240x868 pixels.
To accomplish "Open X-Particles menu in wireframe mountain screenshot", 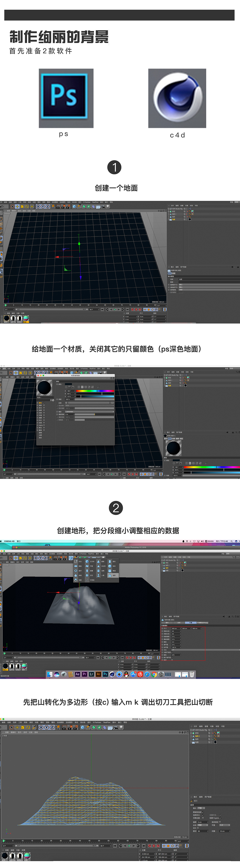I will (97, 722).
